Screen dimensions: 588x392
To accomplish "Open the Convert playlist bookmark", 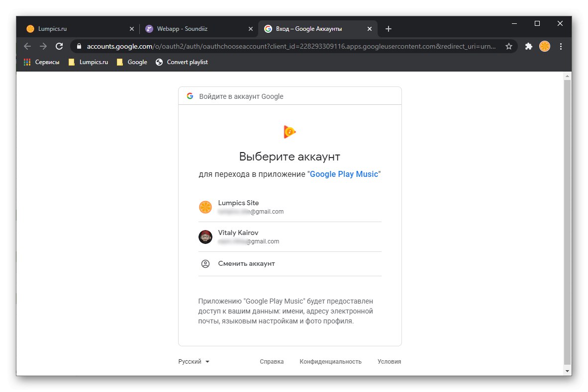I will [182, 62].
